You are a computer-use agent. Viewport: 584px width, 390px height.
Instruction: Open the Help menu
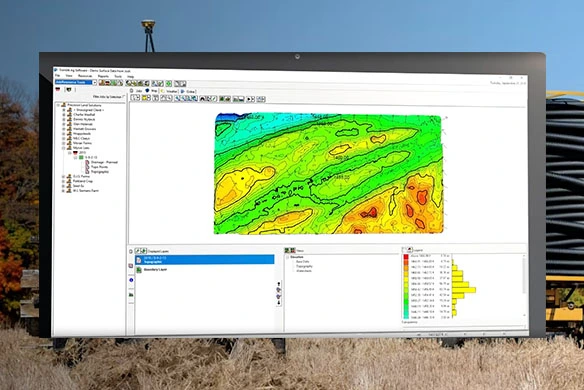pos(130,76)
